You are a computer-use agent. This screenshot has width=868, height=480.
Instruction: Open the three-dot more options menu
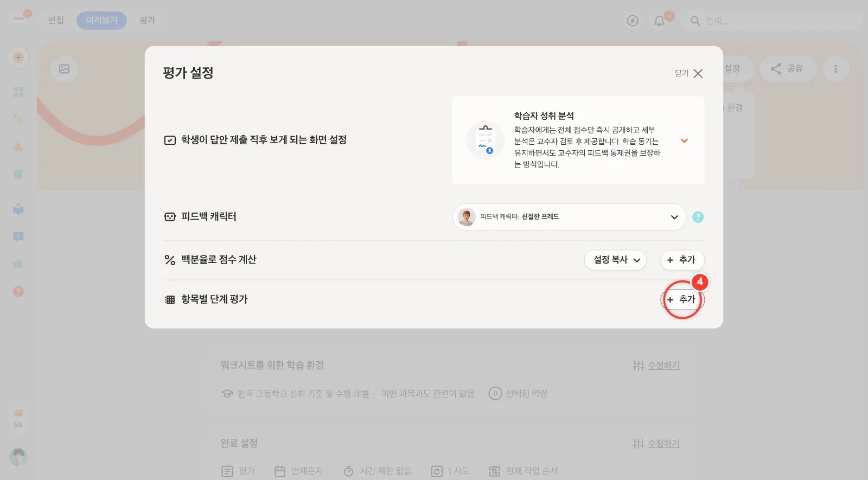click(835, 69)
